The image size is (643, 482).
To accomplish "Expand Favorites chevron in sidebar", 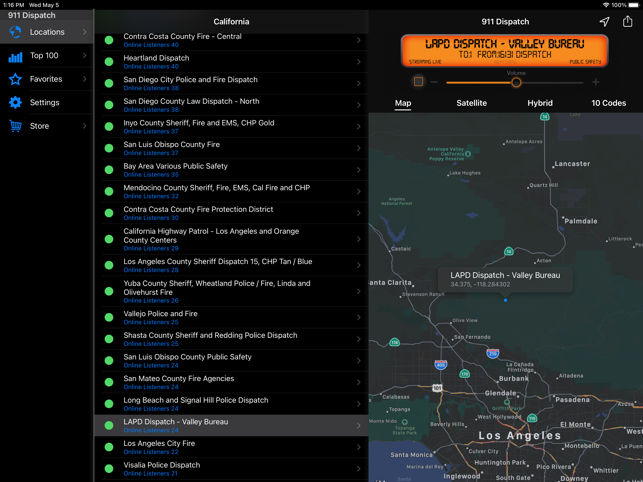I will [x=84, y=79].
